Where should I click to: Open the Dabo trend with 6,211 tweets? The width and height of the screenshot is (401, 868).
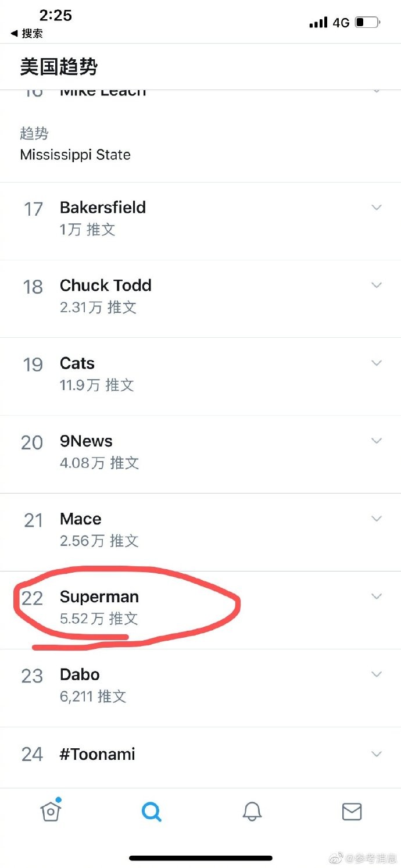tap(80, 675)
